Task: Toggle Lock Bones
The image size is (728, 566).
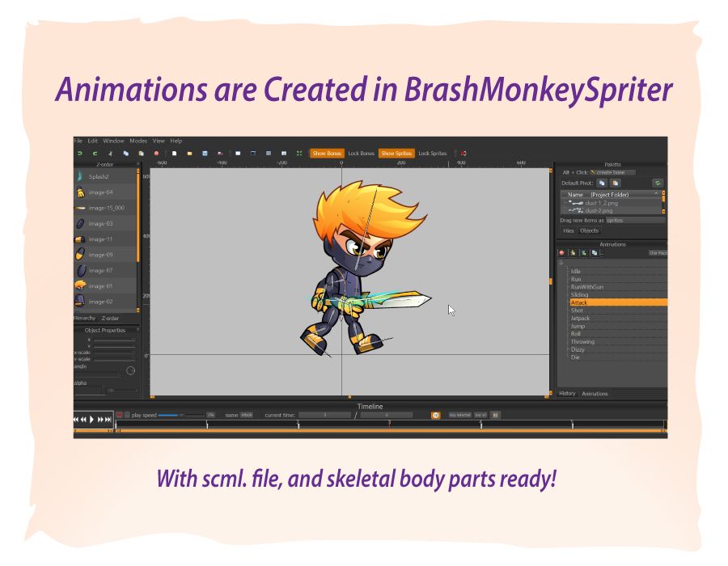Action: (x=362, y=153)
